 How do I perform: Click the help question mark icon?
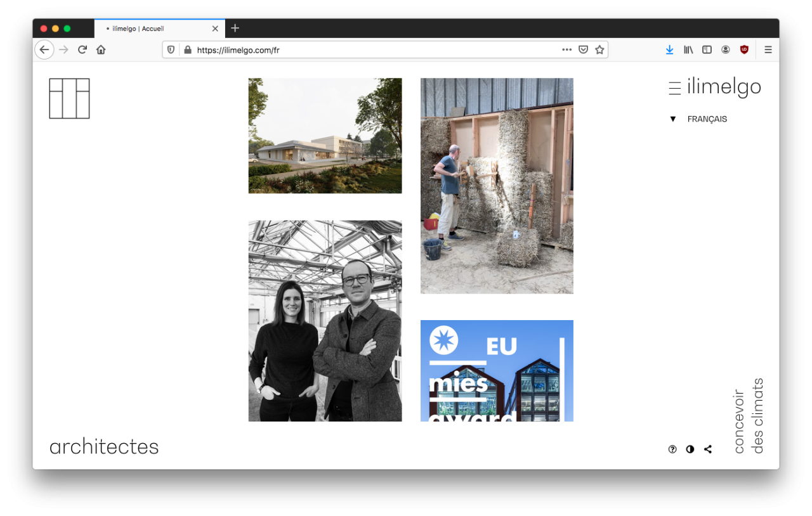click(672, 449)
